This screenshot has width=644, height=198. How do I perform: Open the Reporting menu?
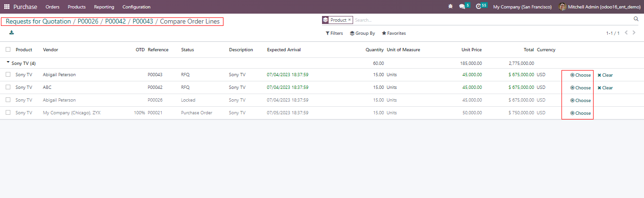[104, 7]
